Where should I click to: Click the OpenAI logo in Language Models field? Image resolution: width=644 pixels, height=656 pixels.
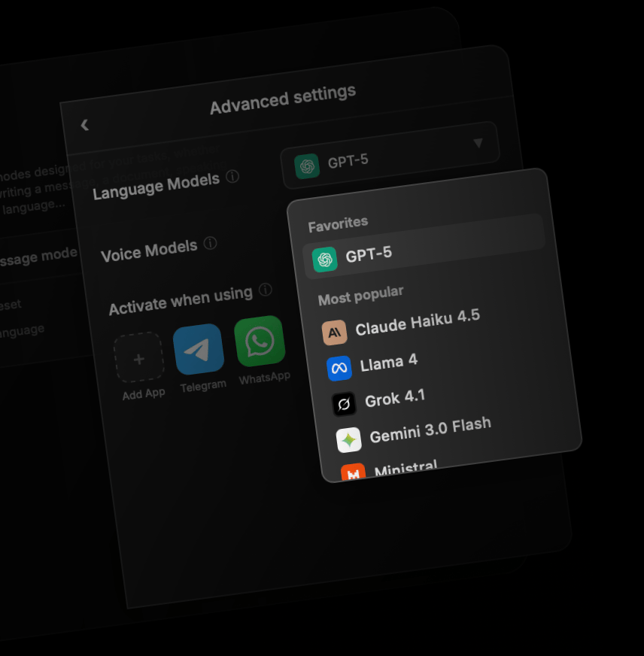pyautogui.click(x=306, y=166)
